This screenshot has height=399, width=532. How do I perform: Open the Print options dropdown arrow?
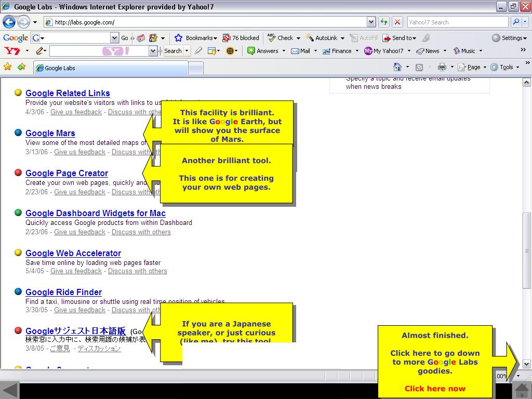coord(452,67)
